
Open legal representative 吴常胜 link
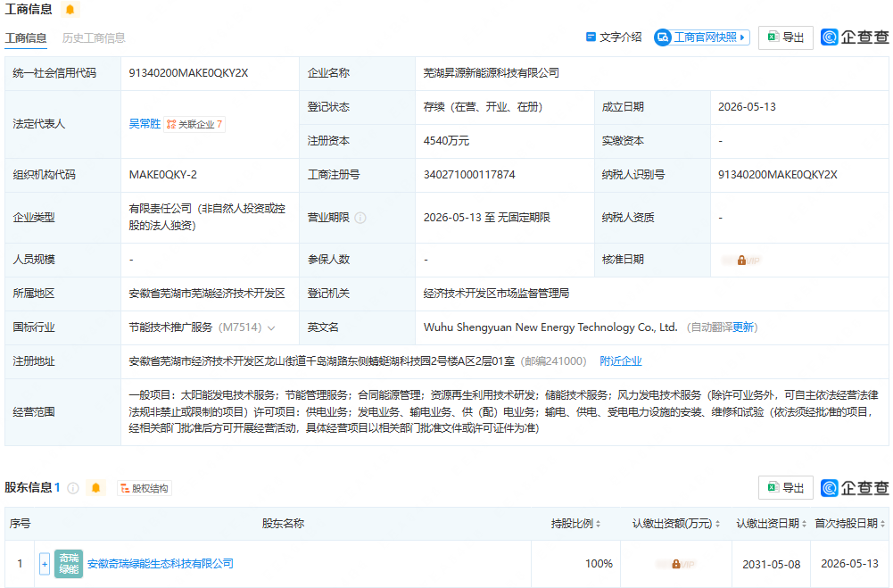(145, 124)
